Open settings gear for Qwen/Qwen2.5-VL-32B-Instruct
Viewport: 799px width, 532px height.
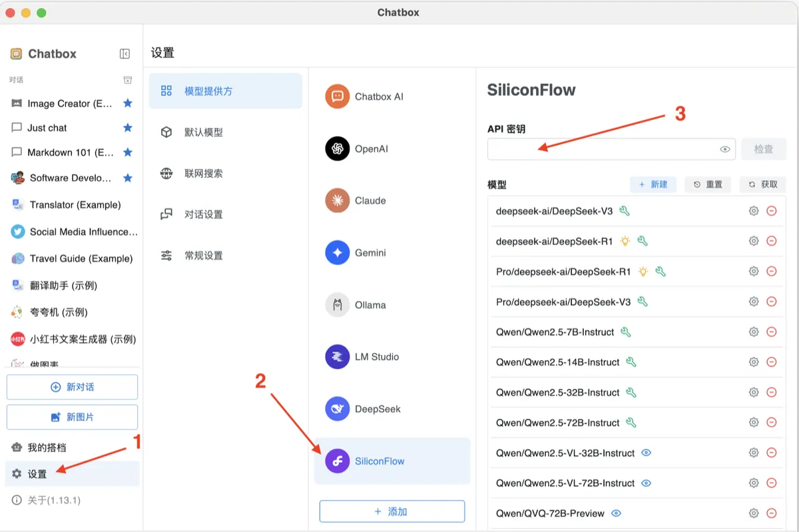click(754, 453)
